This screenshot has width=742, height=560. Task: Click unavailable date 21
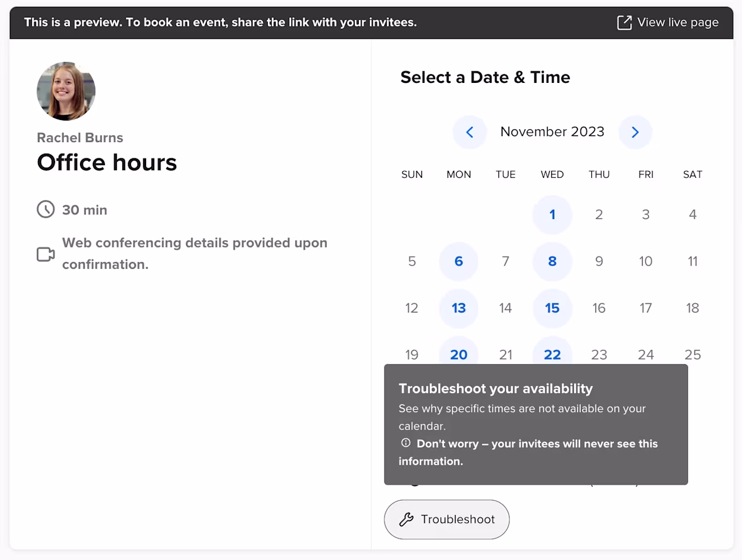(505, 354)
